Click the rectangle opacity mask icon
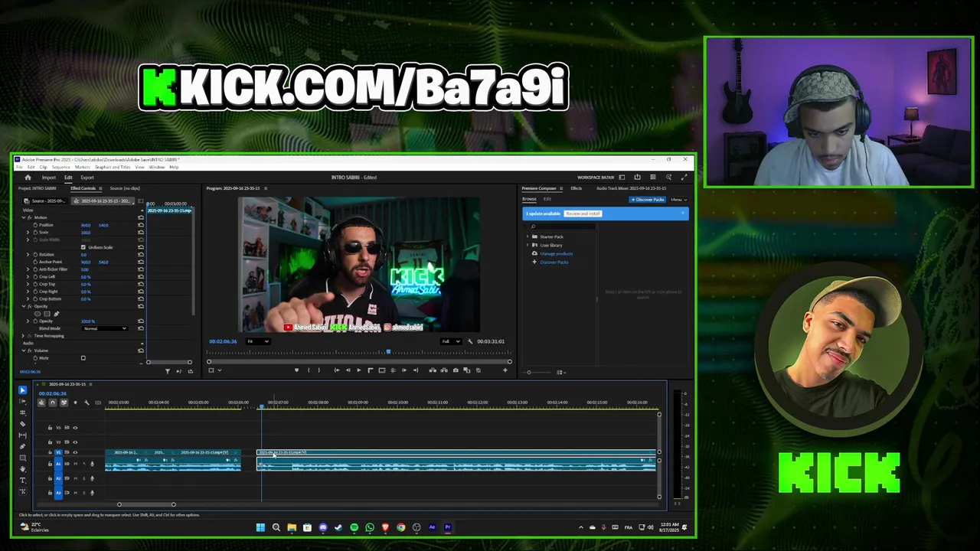Viewport: 980px width, 551px height. pyautogui.click(x=47, y=314)
